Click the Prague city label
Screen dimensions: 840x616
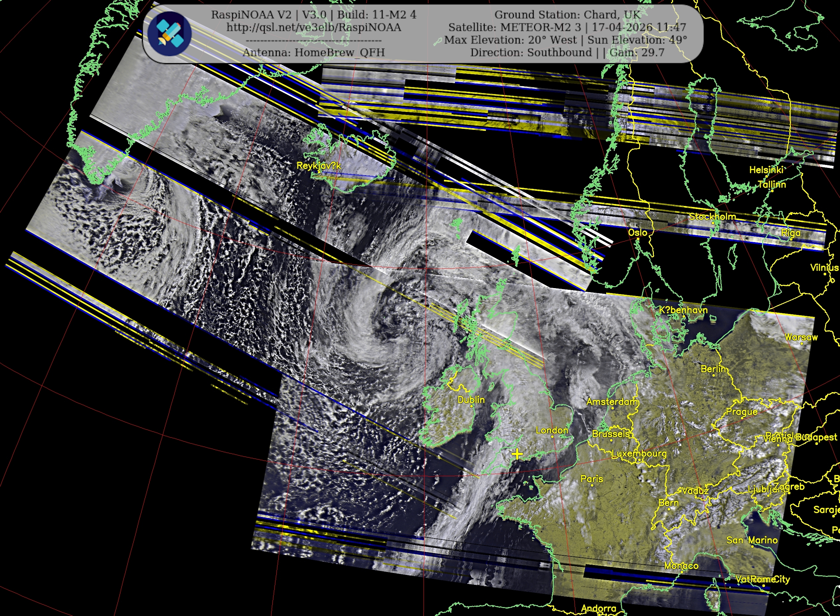[742, 412]
